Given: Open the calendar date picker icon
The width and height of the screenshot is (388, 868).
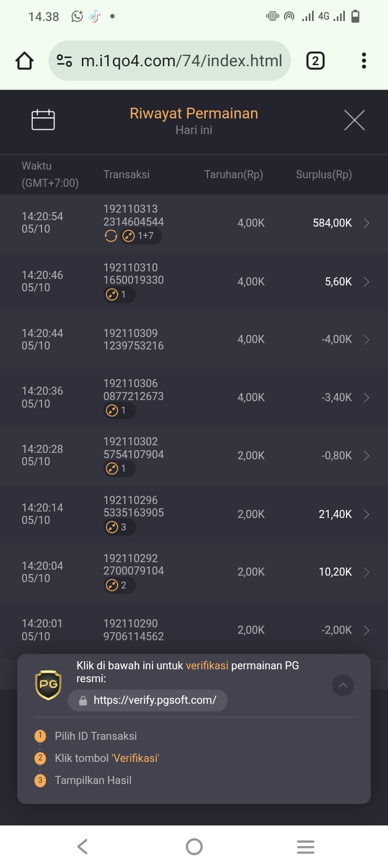Looking at the screenshot, I should tap(43, 120).
